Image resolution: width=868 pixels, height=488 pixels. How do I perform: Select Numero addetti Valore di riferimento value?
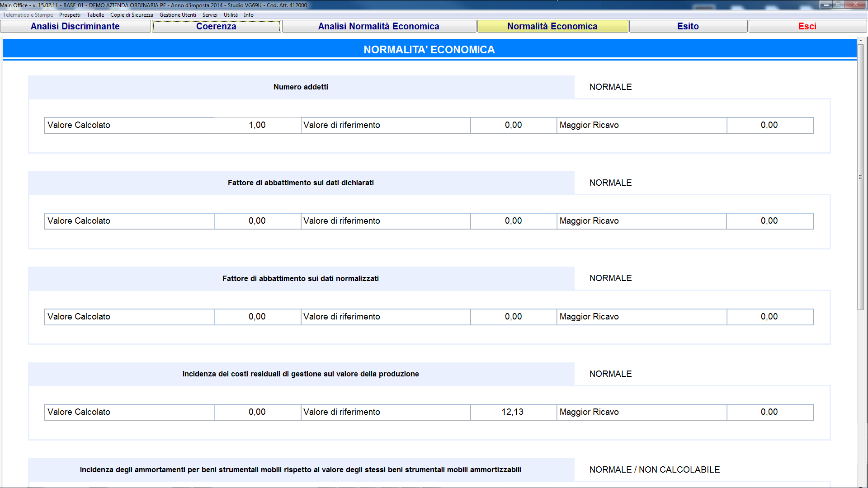[x=514, y=125]
